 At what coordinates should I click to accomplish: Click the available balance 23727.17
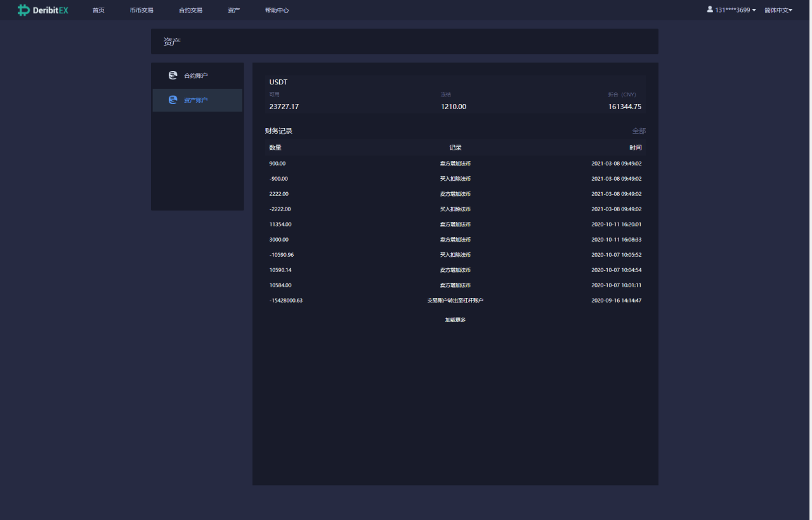pos(284,107)
